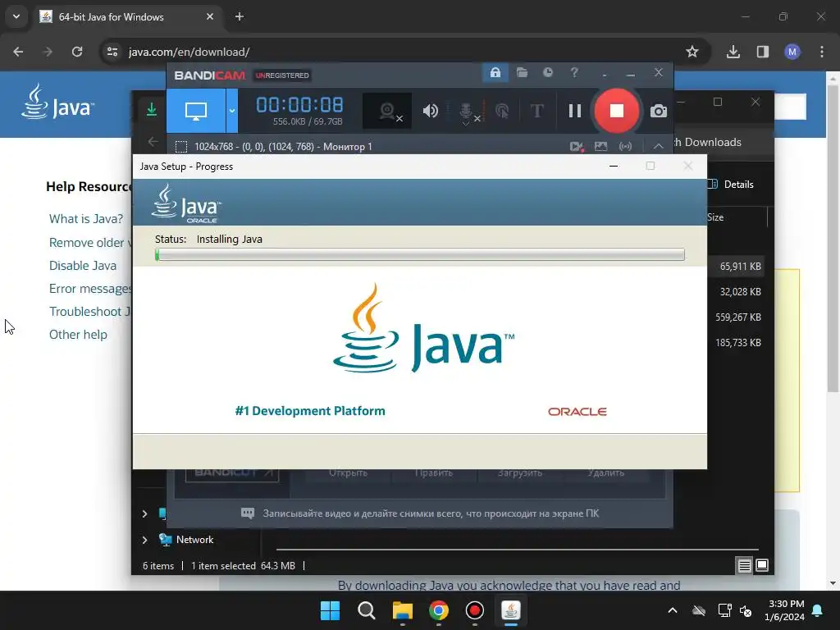The image size is (840, 630).
Task: Open a new Chrome tab
Action: pyautogui.click(x=240, y=16)
